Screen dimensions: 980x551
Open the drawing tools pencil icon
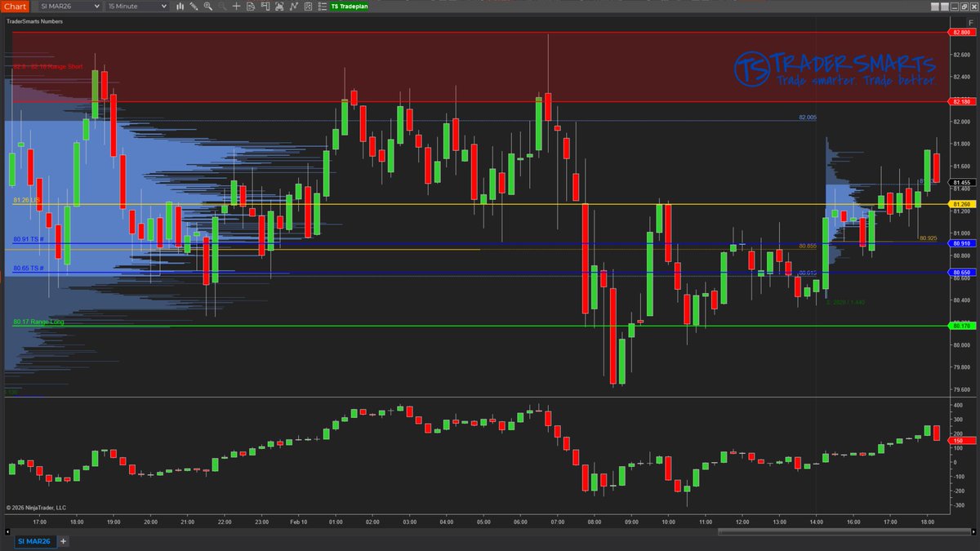pyautogui.click(x=194, y=7)
